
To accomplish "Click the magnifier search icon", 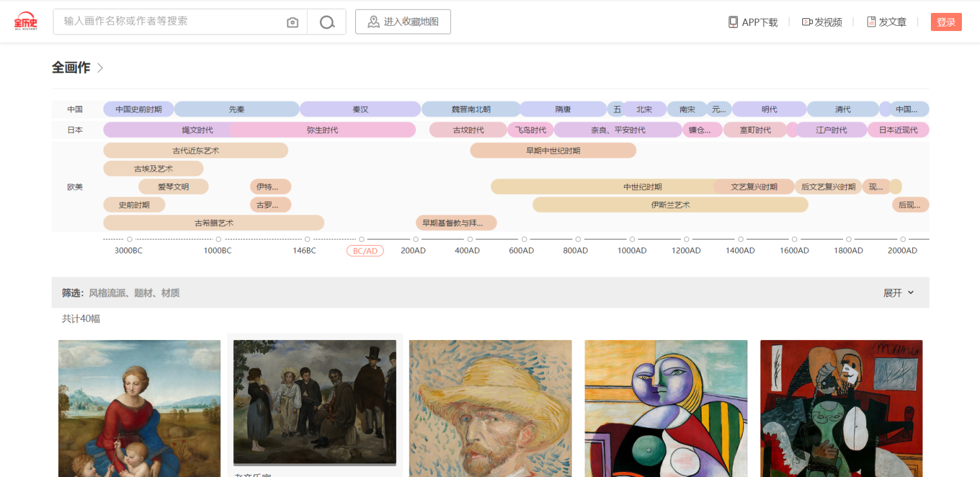I will click(x=327, y=23).
